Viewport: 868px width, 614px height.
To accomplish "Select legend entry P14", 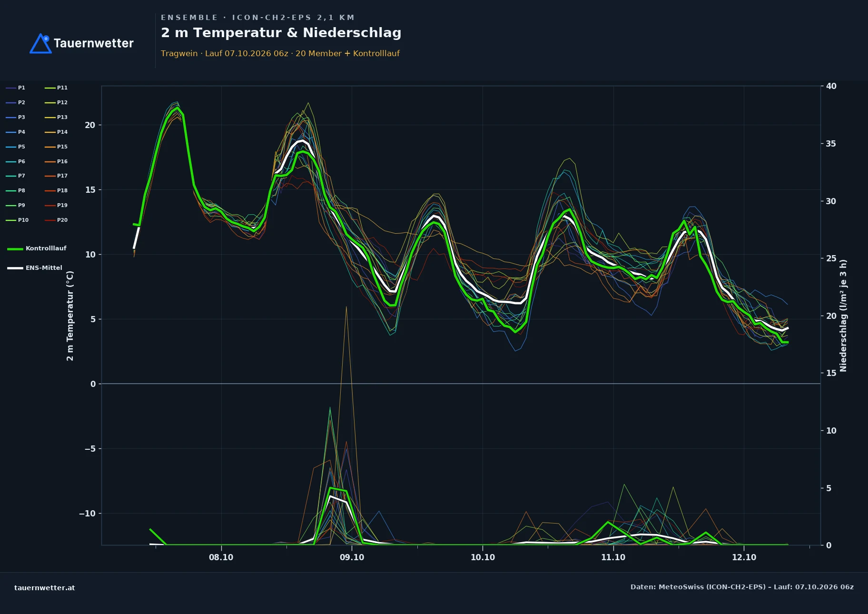I will click(56, 132).
